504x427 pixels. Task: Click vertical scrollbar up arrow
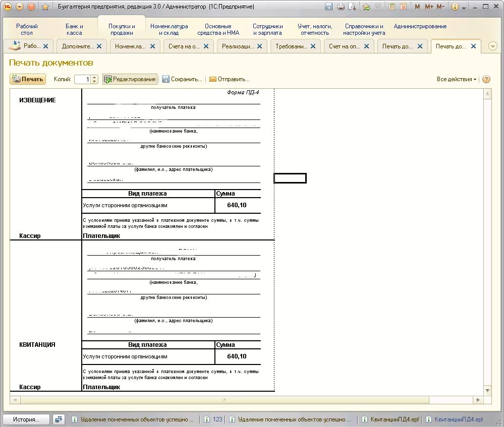tap(488, 94)
